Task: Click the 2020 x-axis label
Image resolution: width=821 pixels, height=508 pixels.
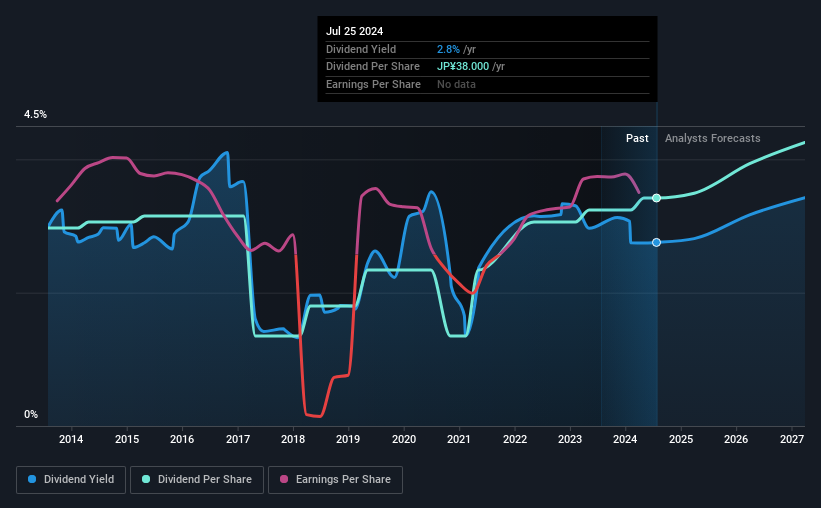Action: [x=404, y=439]
